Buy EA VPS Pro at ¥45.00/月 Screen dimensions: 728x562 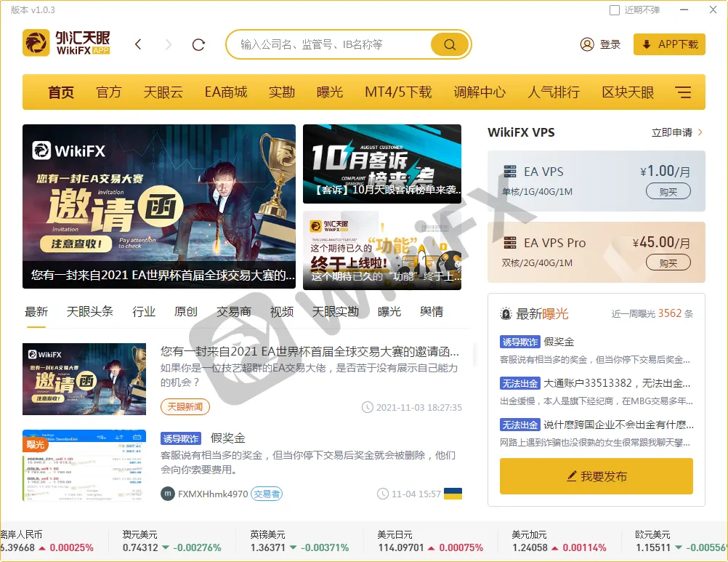click(x=668, y=263)
